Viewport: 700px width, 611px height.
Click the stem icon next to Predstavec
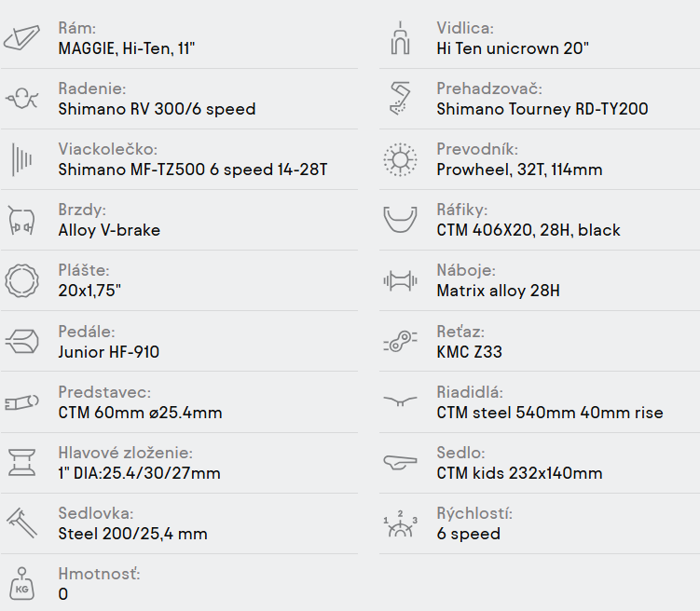click(x=22, y=402)
